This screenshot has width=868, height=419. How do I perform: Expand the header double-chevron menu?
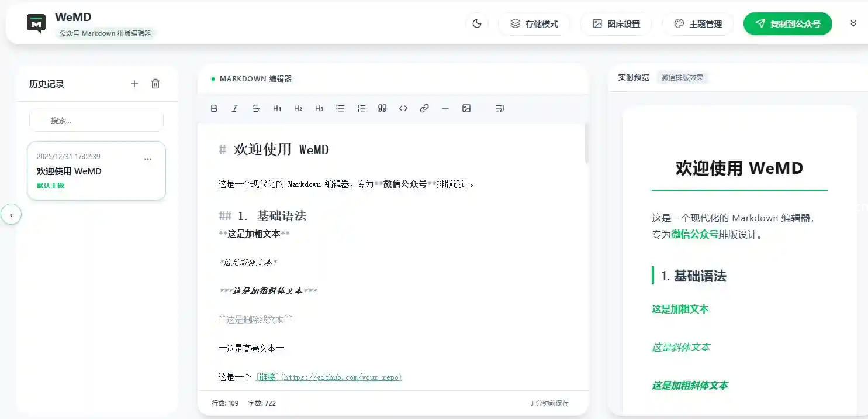click(853, 24)
